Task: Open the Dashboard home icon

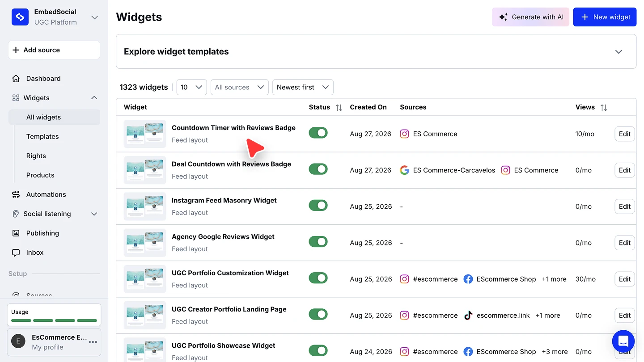Action: [x=16, y=79]
